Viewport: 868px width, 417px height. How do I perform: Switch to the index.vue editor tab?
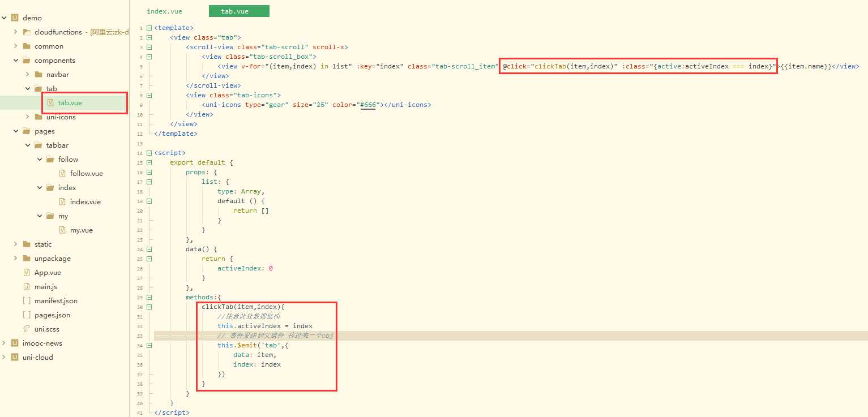(x=164, y=11)
